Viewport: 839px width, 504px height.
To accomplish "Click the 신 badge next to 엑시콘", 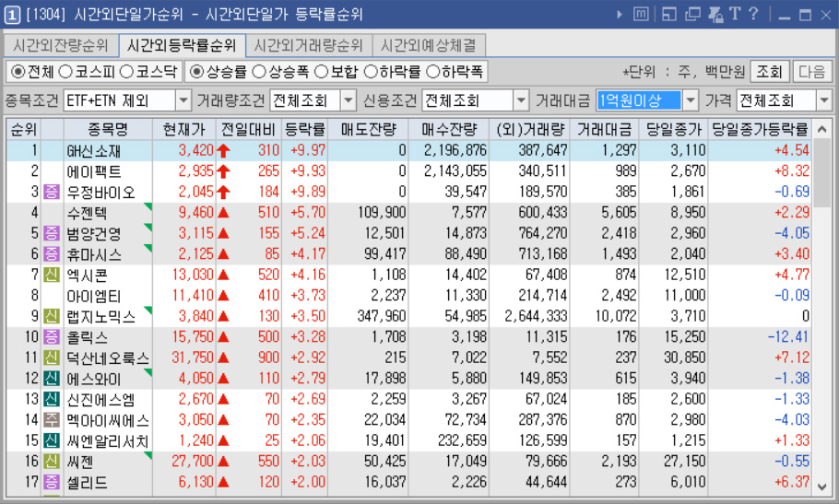I will [52, 275].
